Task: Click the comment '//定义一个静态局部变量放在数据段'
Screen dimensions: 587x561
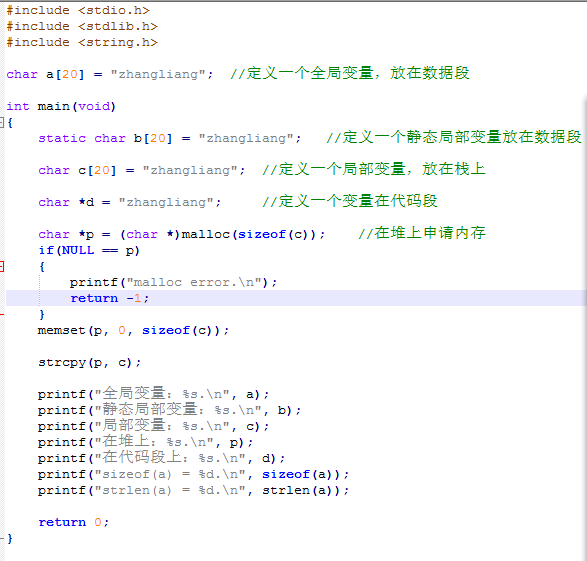Action: (454, 137)
